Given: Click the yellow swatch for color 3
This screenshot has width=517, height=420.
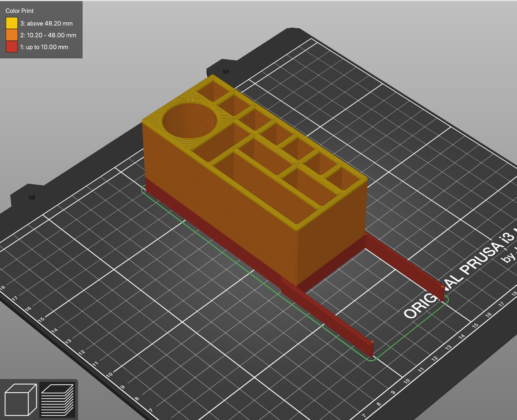Looking at the screenshot, I should [12, 23].
